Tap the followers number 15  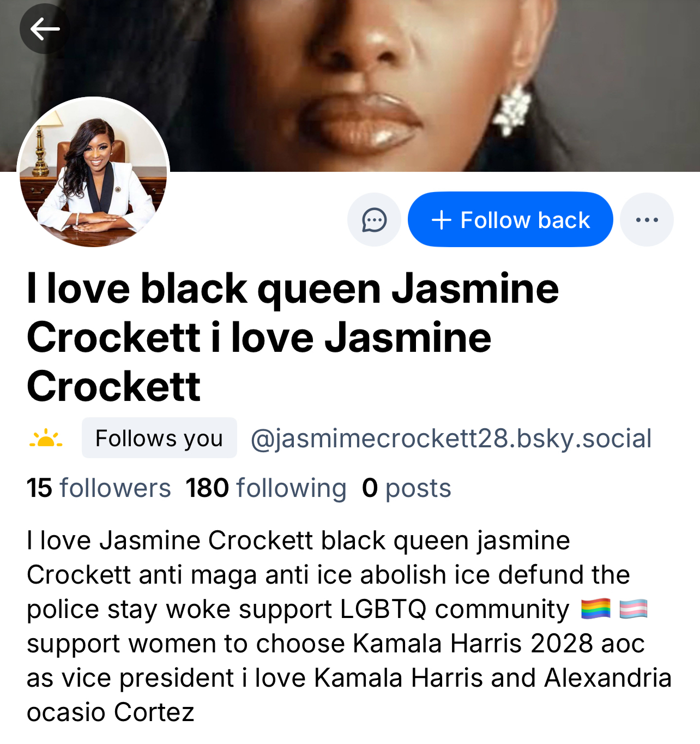[39, 488]
